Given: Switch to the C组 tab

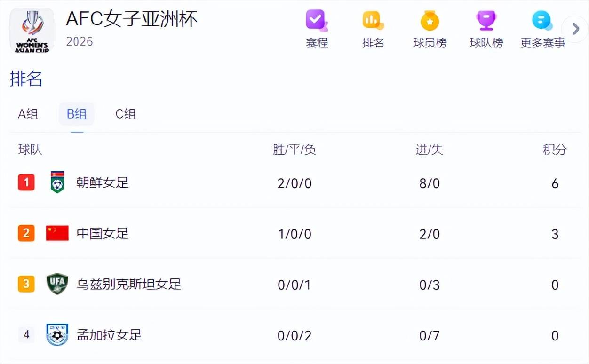Looking at the screenshot, I should (x=126, y=114).
